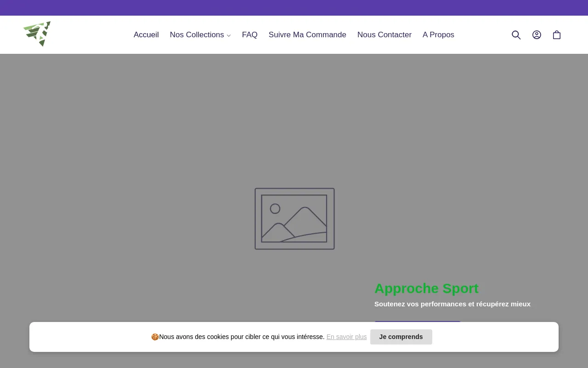Visit the A Propos page
The height and width of the screenshot is (368, 588).
(438, 34)
